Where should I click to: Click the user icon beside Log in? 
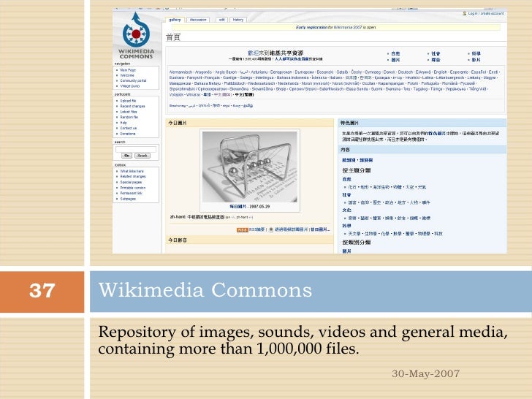(x=465, y=14)
